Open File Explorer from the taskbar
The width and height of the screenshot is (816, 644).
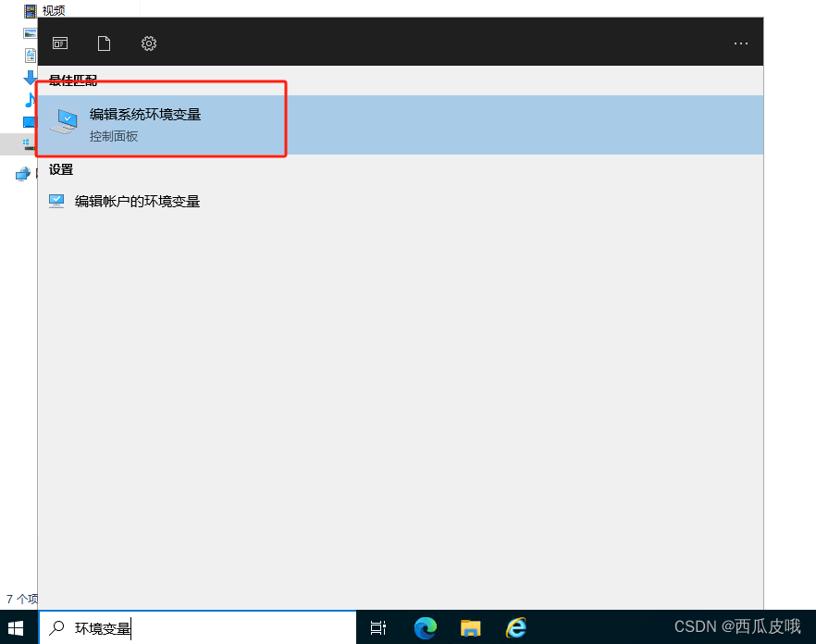[x=471, y=627]
